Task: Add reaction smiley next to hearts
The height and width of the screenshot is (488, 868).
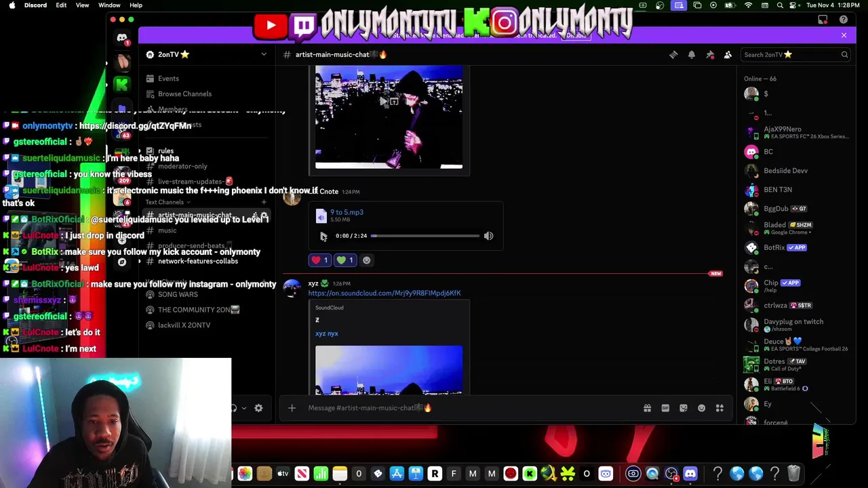Action: tap(367, 260)
